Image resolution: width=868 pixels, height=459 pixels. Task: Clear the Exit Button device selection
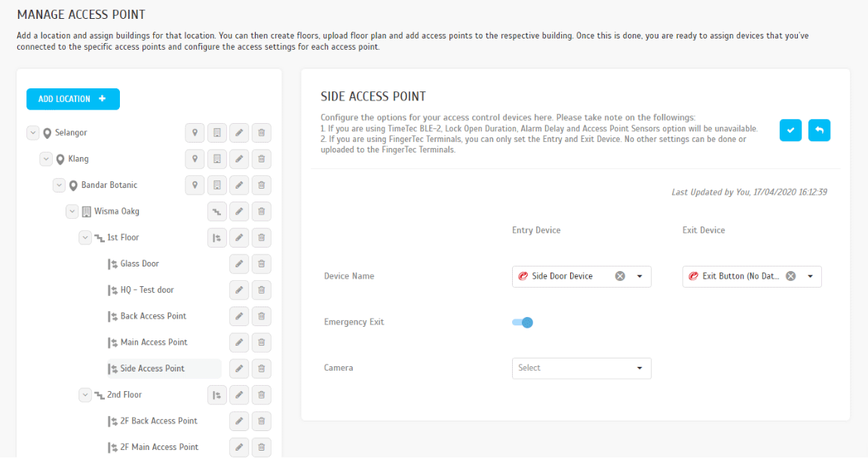tap(790, 276)
